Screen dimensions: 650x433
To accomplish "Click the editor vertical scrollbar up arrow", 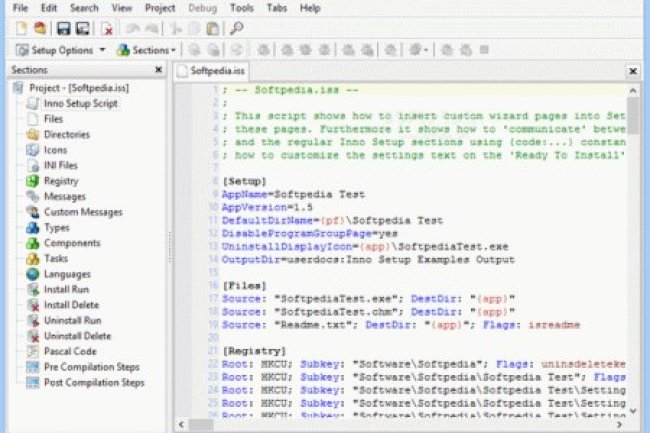I will pyautogui.click(x=633, y=90).
